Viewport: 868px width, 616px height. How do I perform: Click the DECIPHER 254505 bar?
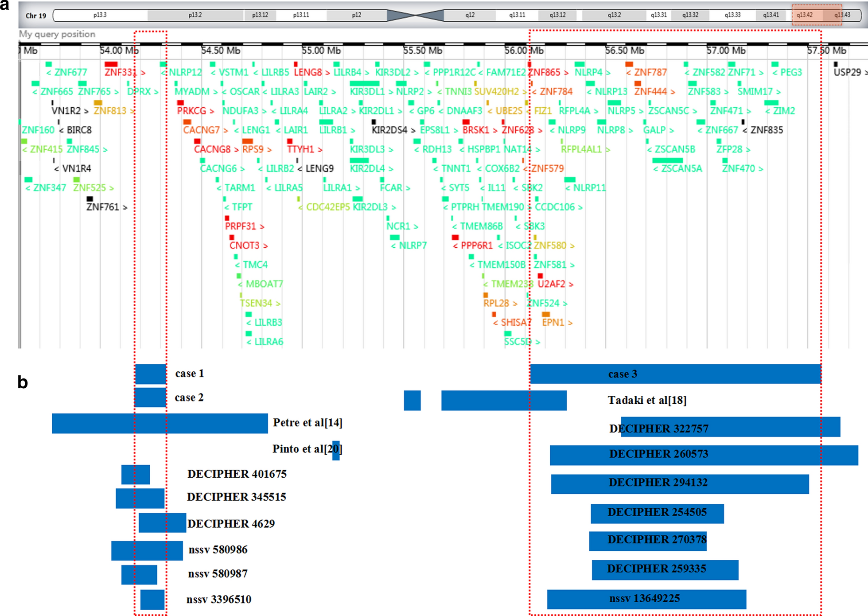click(x=658, y=514)
